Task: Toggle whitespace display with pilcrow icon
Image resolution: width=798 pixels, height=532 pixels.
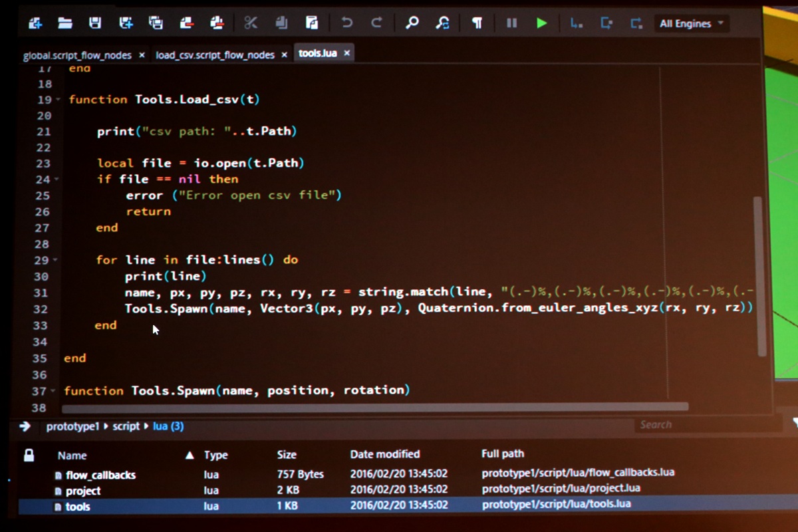Action: point(477,23)
